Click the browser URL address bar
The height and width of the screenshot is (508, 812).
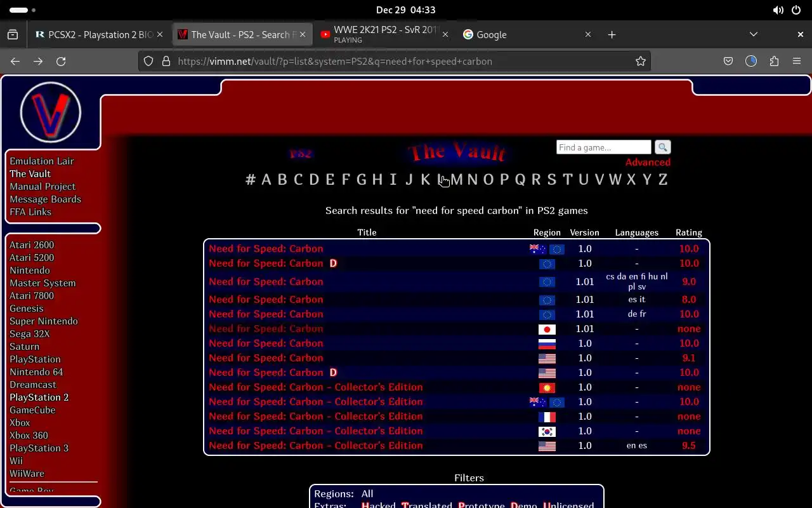point(393,61)
